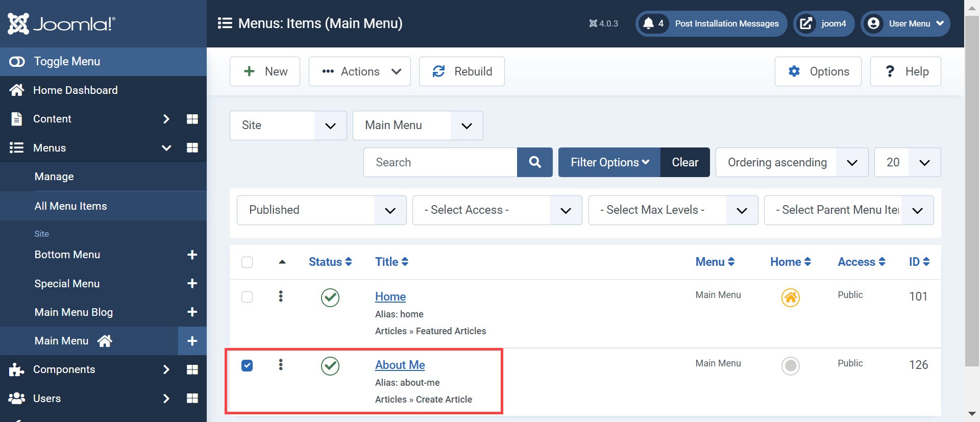Expand the Actions dropdown button
The image size is (980, 422).
point(359,71)
